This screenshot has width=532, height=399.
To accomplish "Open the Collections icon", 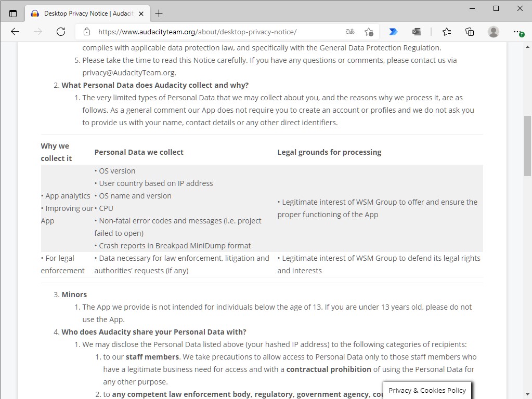I will click(x=470, y=32).
